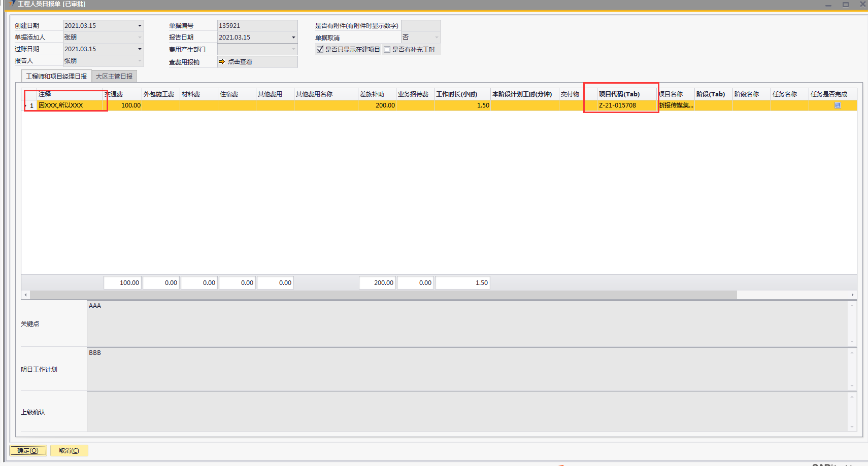Viewport: 868px width, 466px height.
Task: Open the 过账日期 dropdown arrow
Action: (140, 49)
